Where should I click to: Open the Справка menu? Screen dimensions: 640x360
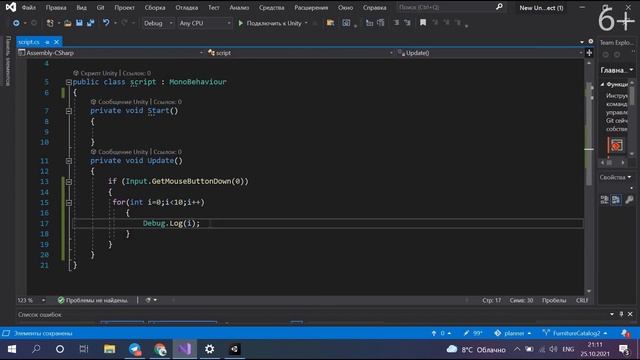374,7
